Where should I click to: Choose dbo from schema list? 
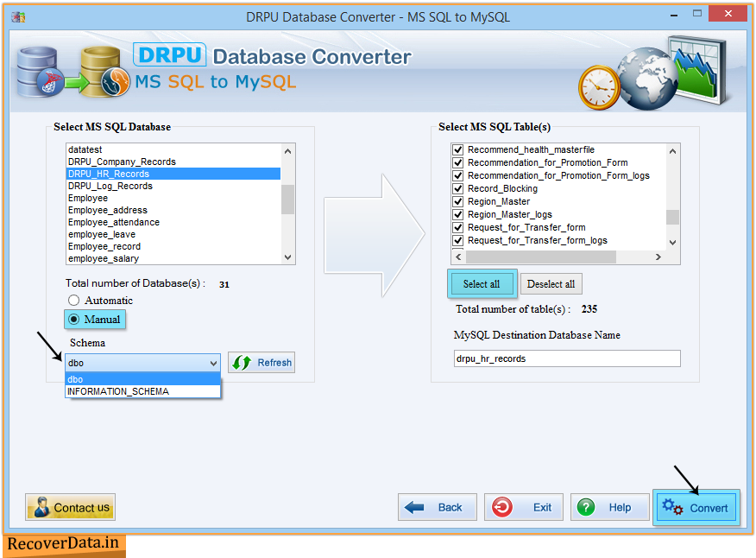(142, 379)
